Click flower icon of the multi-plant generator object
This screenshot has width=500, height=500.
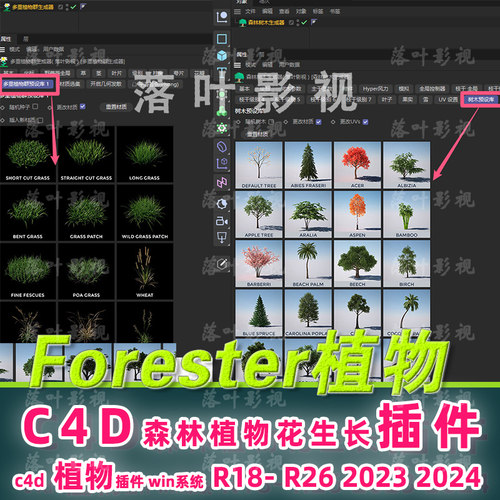7,7
